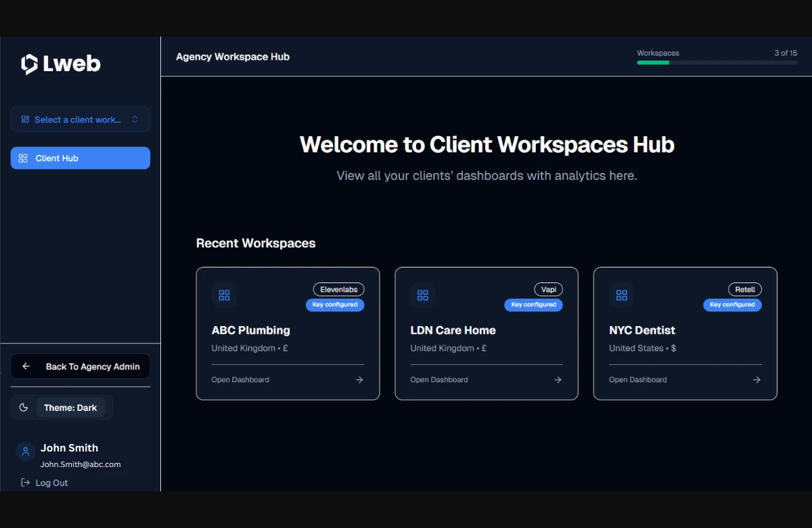Click the arrow icon on ABC Plumbing card
Image resolution: width=812 pixels, height=528 pixels.
click(x=359, y=380)
